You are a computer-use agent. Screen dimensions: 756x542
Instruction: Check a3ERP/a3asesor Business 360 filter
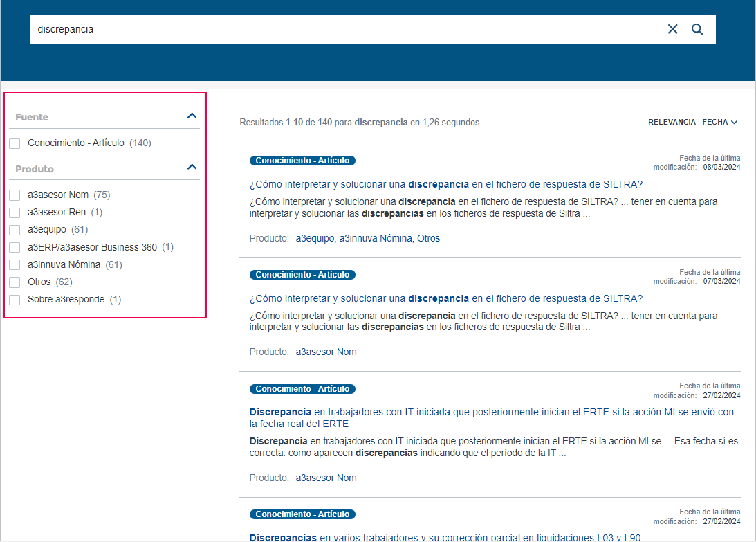pyautogui.click(x=15, y=246)
